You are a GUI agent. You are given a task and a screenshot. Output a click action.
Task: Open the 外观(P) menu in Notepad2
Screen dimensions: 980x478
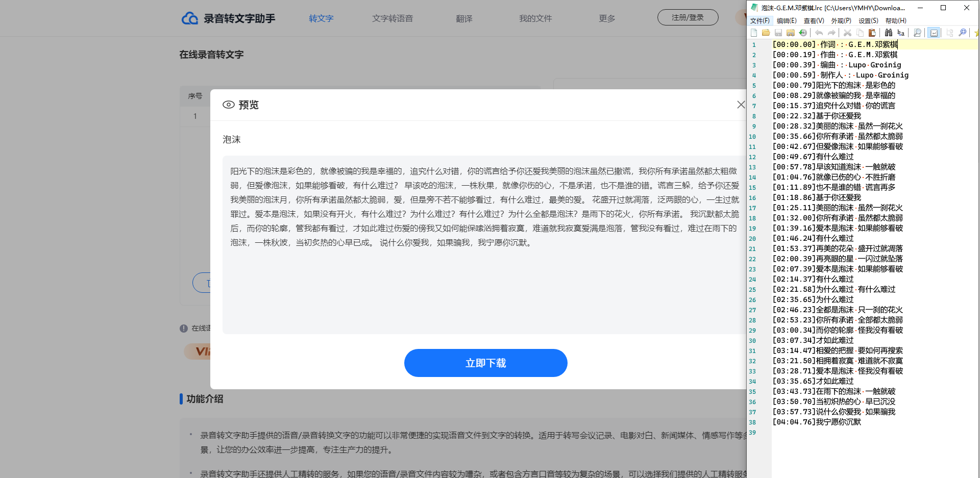click(x=841, y=21)
